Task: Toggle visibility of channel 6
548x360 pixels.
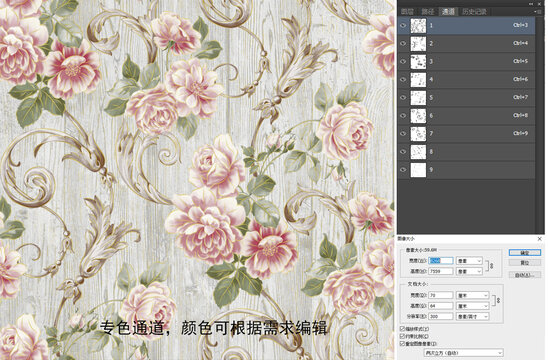Action: [403, 116]
